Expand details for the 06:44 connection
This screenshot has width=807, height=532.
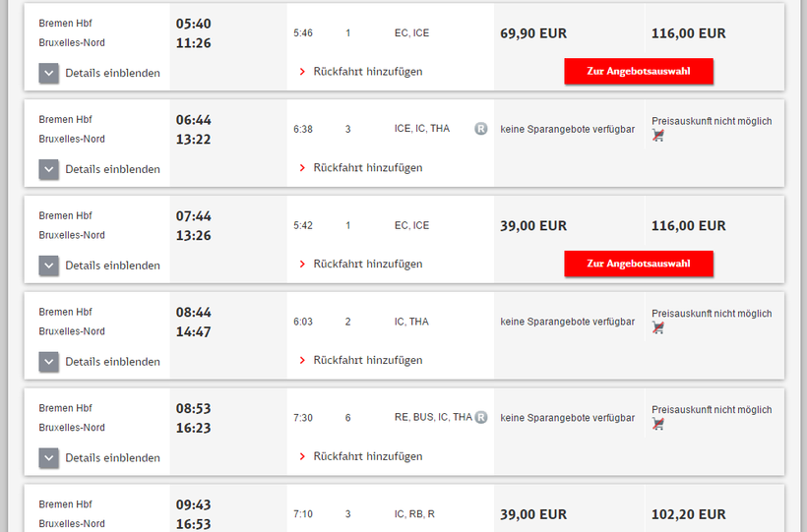pos(49,169)
